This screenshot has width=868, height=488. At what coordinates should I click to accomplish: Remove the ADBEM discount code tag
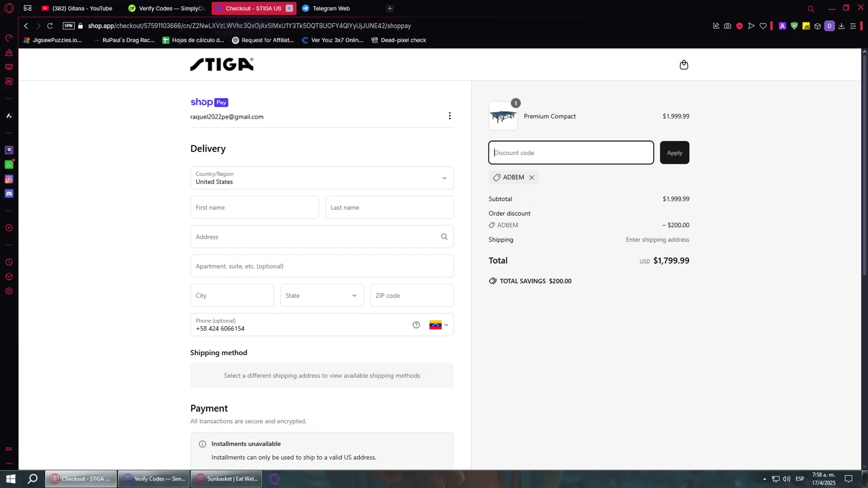(x=531, y=178)
